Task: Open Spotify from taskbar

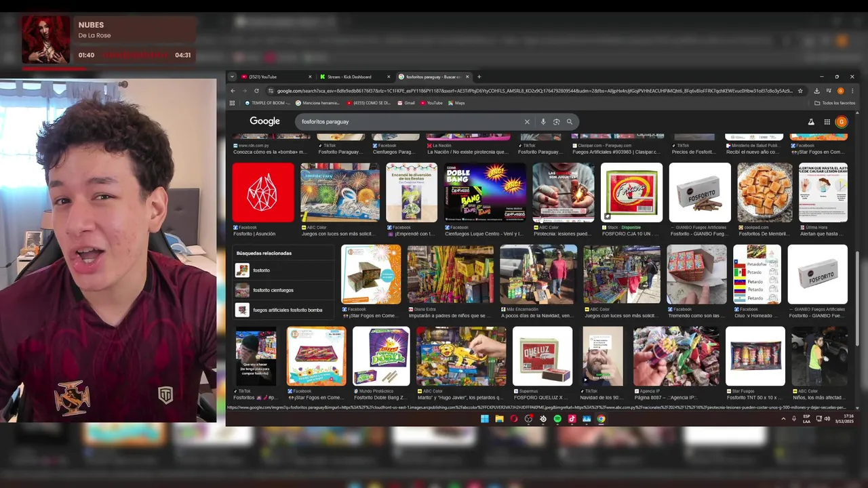Action: pos(557,419)
